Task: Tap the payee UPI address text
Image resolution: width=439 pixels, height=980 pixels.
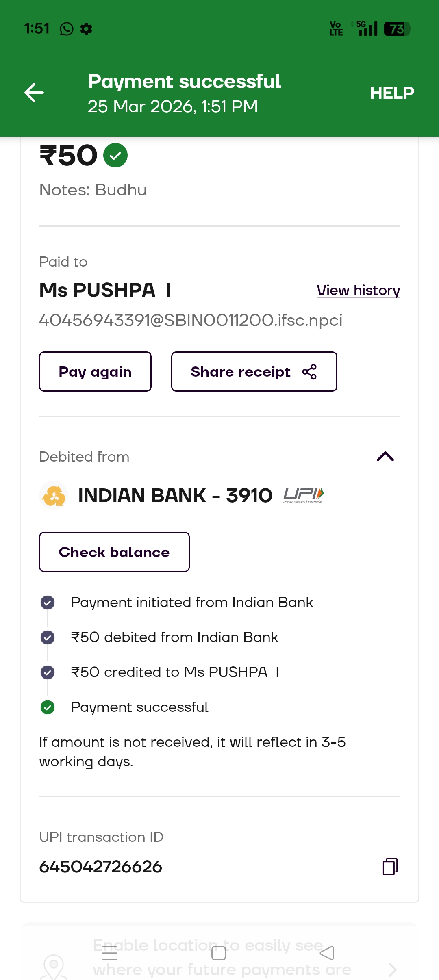Action: click(191, 320)
